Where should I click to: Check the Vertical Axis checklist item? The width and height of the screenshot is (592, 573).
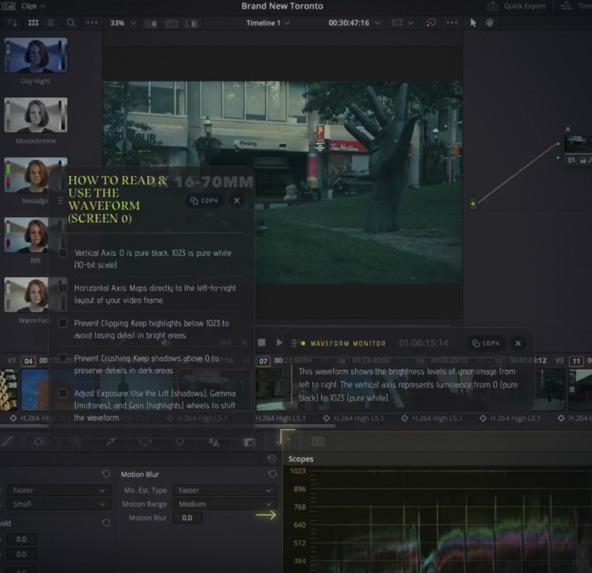[x=63, y=253]
